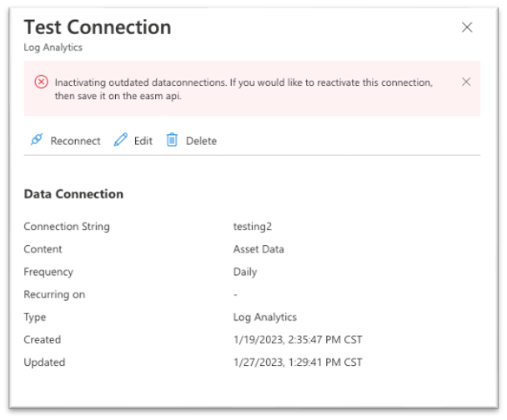Image resolution: width=507 pixels, height=420 pixels.
Task: Click the Recurring on field label
Action: point(54,295)
